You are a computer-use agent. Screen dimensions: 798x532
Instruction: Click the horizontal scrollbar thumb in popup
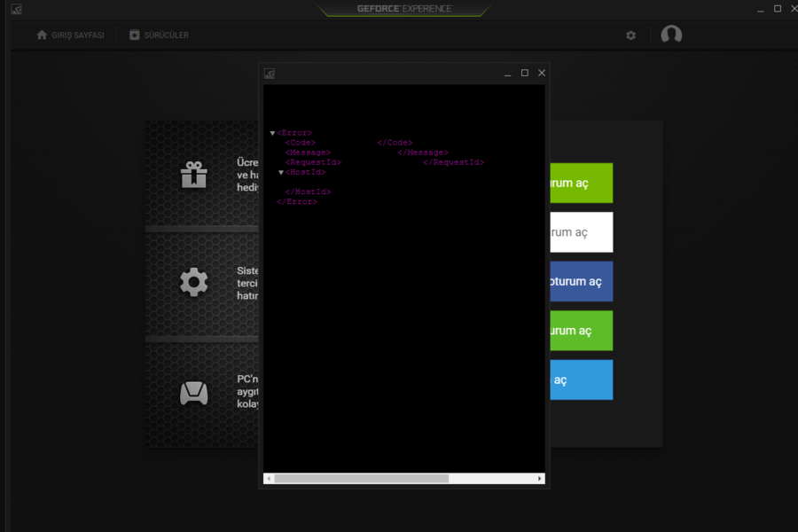click(x=362, y=479)
